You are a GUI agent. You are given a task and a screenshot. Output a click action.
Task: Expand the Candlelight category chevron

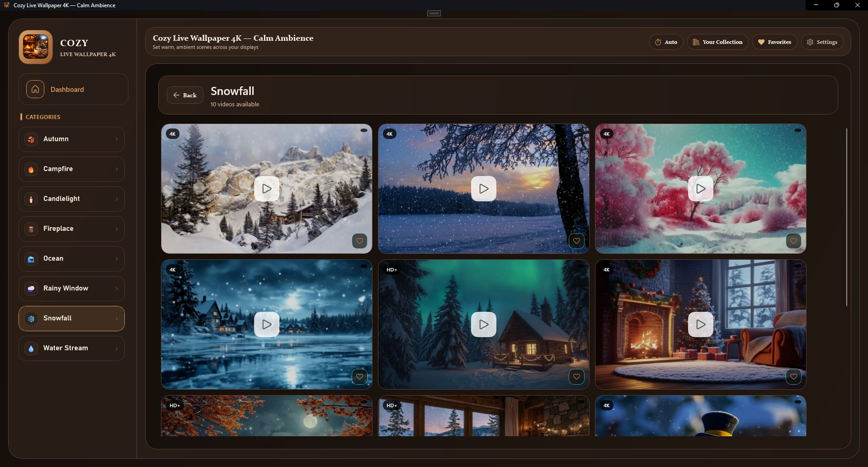[x=117, y=199]
